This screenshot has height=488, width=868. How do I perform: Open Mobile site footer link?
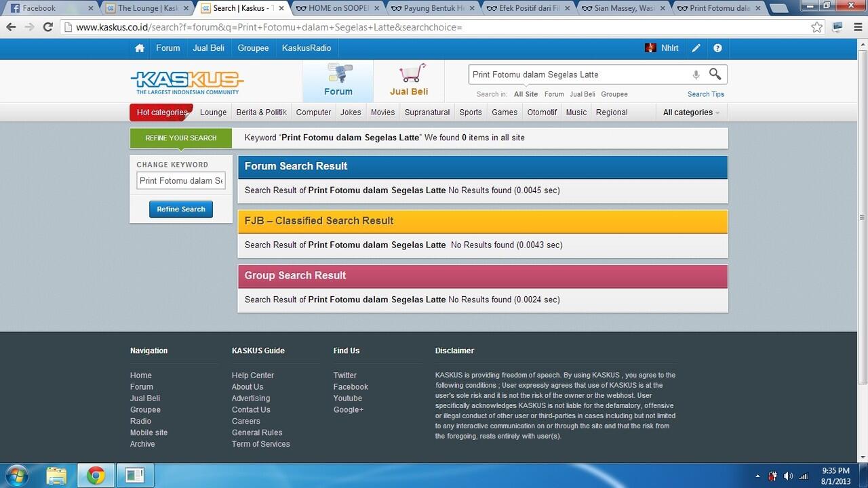point(149,432)
